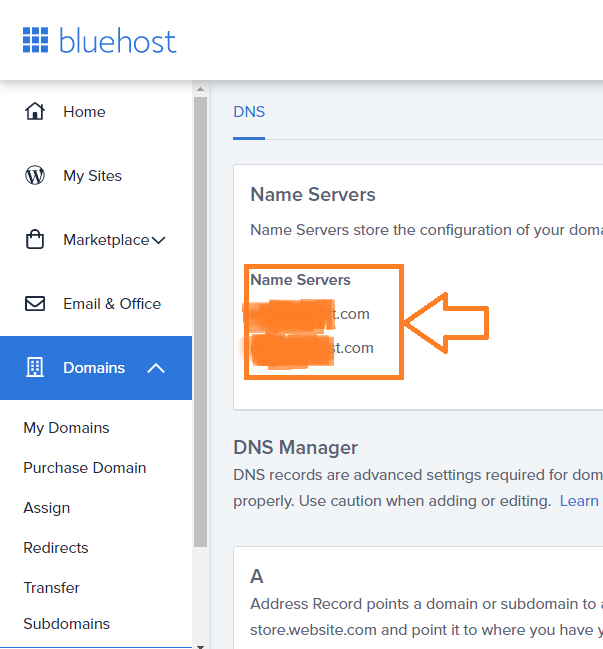Open the Assign submenu item

pyautogui.click(x=47, y=508)
